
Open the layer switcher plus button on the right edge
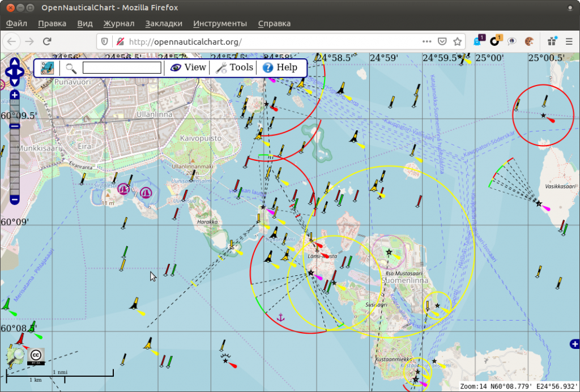tap(575, 344)
